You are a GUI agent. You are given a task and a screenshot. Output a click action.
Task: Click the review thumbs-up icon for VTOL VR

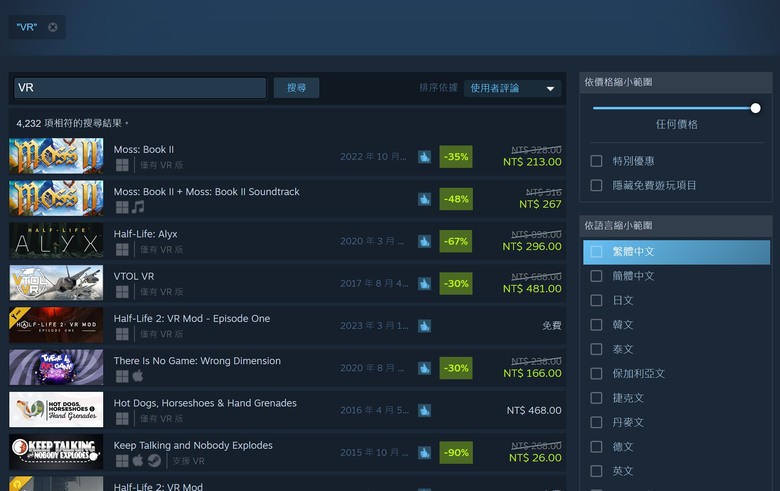coord(424,284)
